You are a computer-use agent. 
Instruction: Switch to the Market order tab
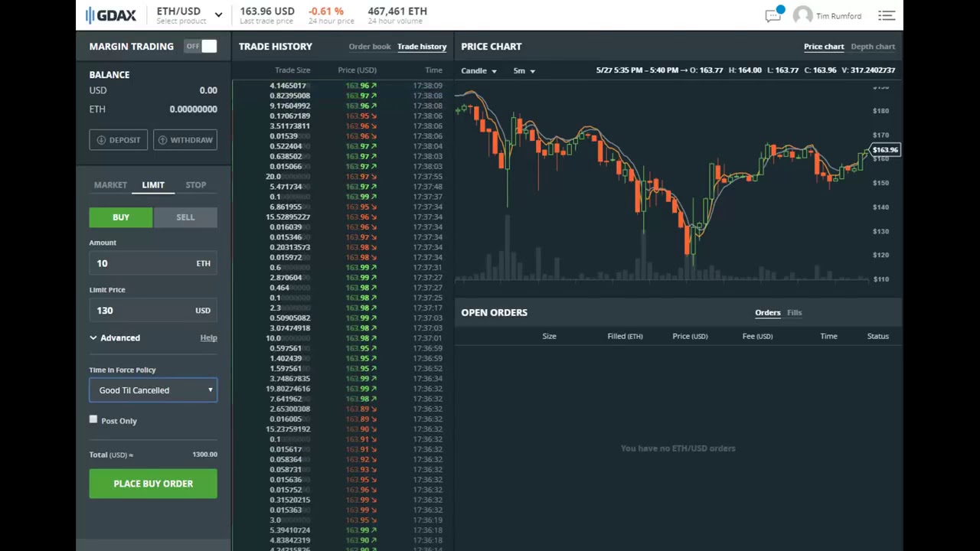click(x=110, y=184)
